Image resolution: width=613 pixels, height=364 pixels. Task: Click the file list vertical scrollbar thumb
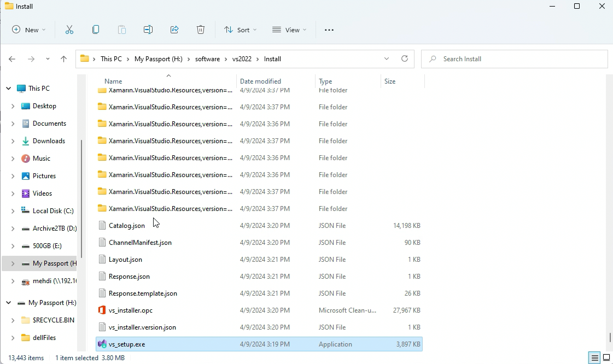point(610,337)
